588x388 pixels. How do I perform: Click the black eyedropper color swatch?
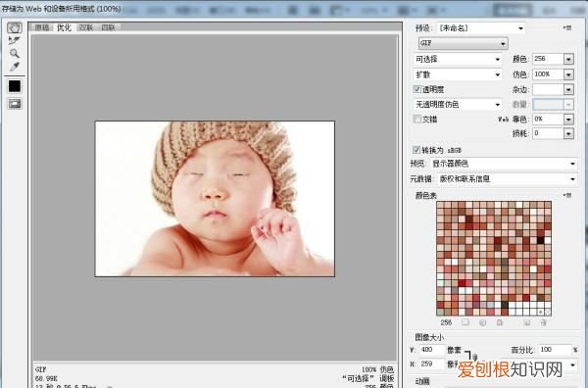[15, 86]
